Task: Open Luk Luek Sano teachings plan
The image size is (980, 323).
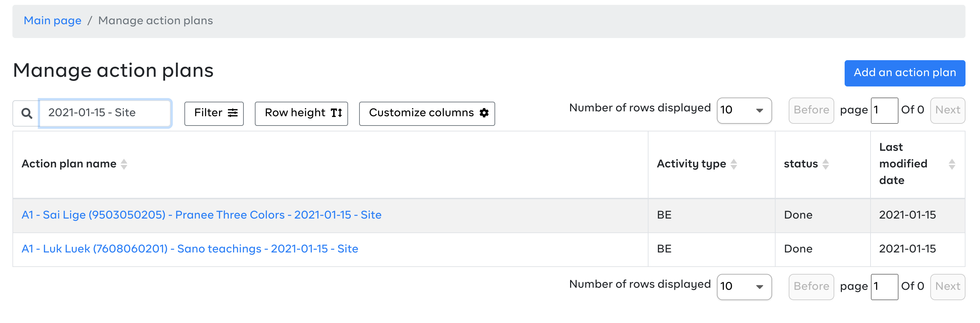Action: point(190,249)
